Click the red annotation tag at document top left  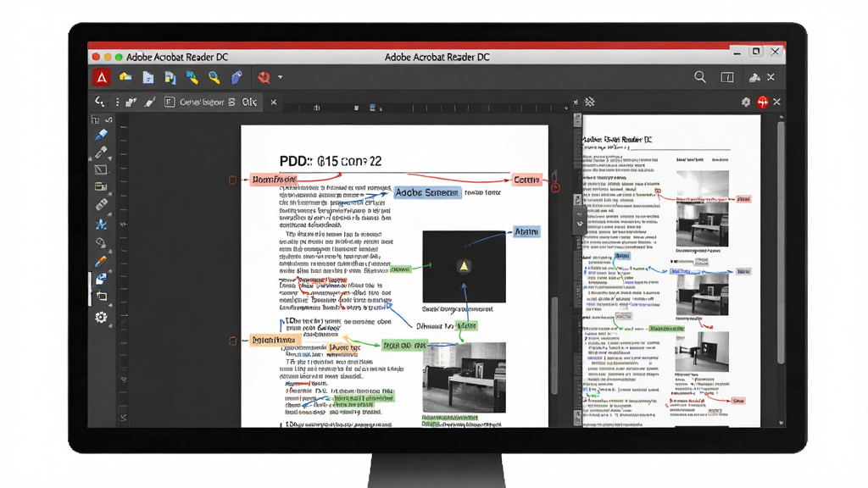(x=274, y=180)
